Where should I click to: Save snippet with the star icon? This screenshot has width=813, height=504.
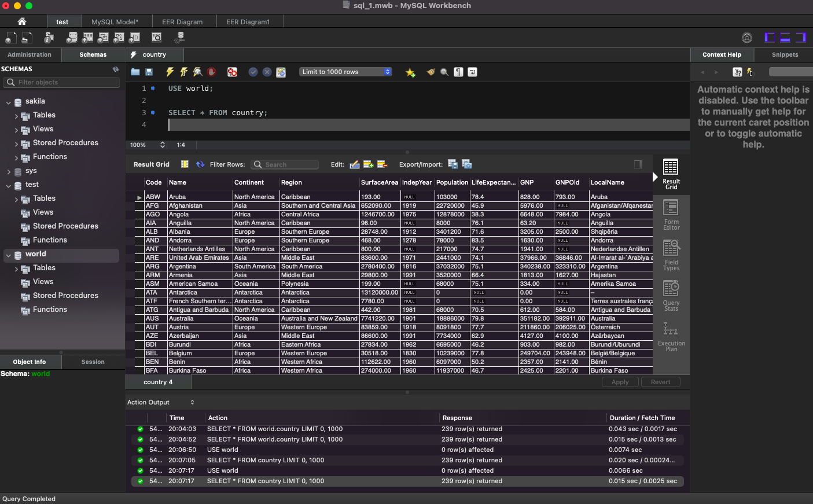(410, 72)
